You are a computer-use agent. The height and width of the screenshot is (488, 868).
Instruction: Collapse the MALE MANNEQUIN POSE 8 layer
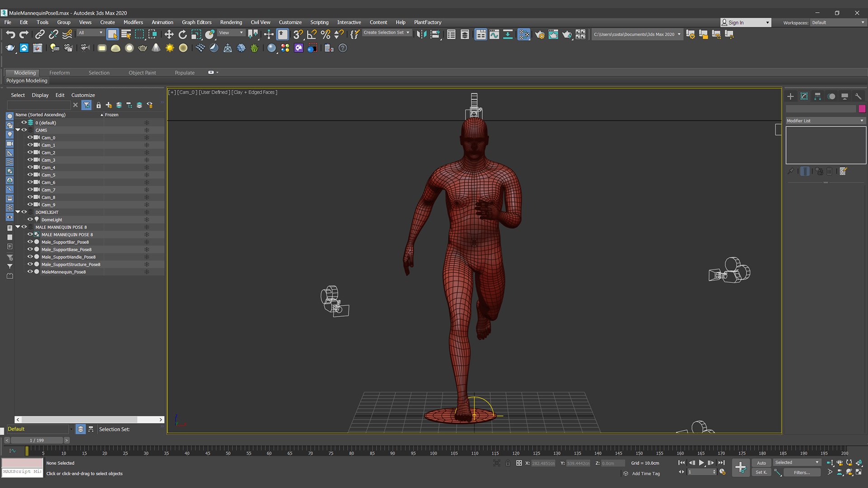[x=18, y=227]
